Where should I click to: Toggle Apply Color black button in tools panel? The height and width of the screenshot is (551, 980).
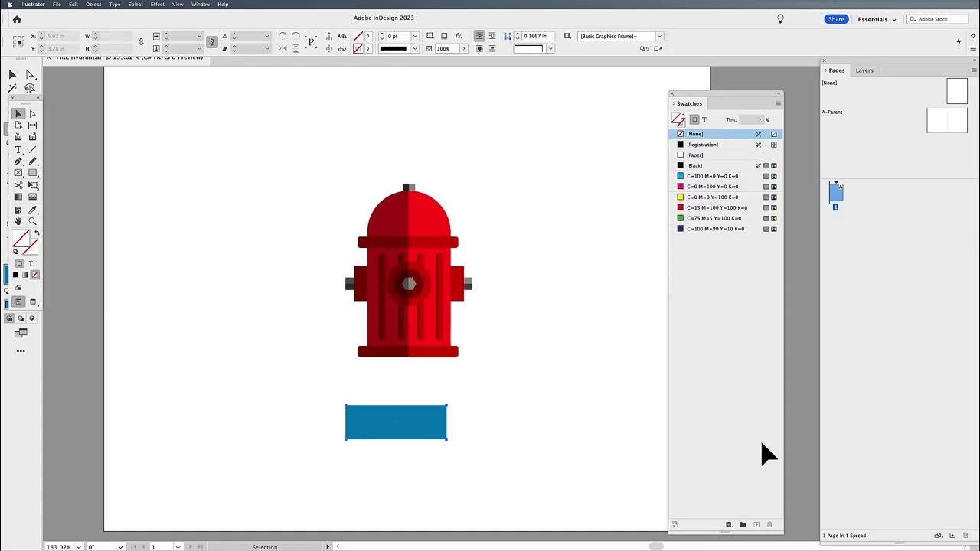(x=15, y=275)
